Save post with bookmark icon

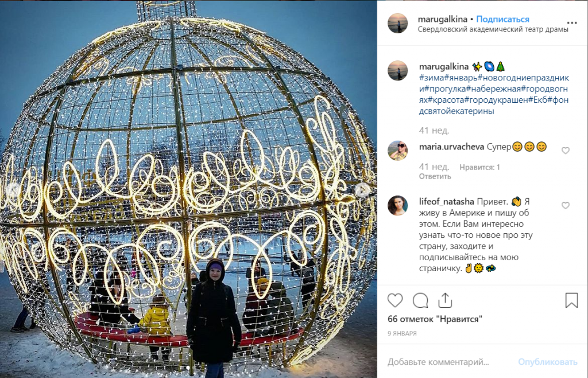tap(571, 300)
